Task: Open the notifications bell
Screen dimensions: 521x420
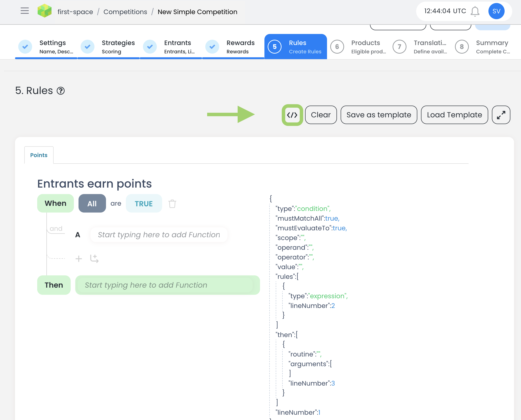Action: [x=475, y=11]
